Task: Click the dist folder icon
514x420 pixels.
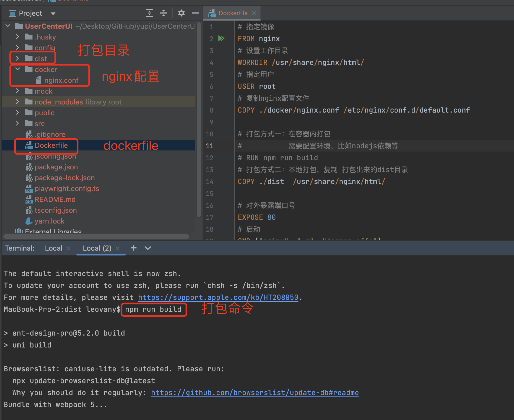Action: click(28, 58)
